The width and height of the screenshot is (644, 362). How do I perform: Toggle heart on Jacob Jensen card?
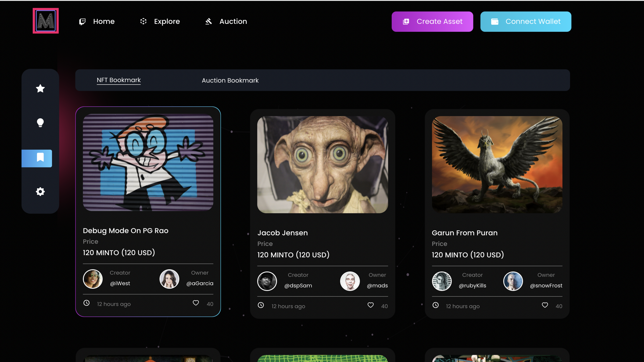pyautogui.click(x=370, y=305)
